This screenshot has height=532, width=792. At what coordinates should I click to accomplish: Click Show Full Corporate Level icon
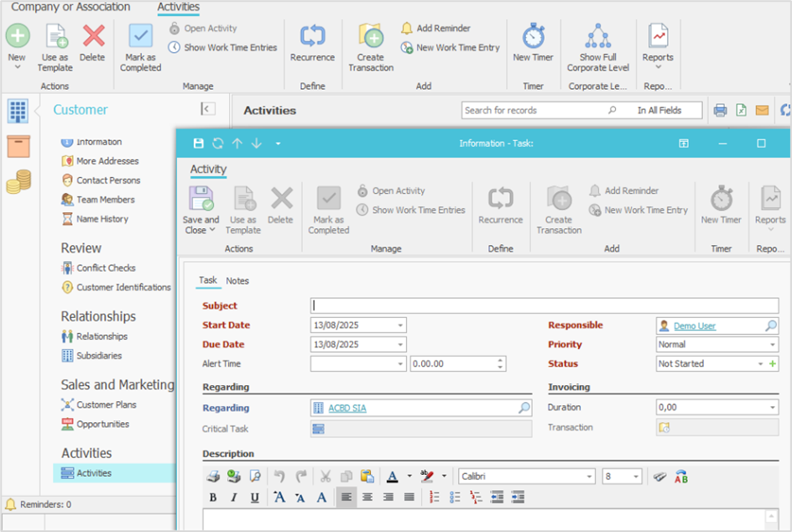(597, 36)
